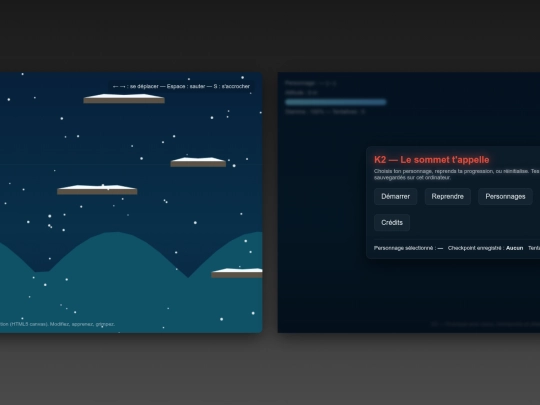Click the title K2 — Le sommet t'appelle

tap(432, 160)
